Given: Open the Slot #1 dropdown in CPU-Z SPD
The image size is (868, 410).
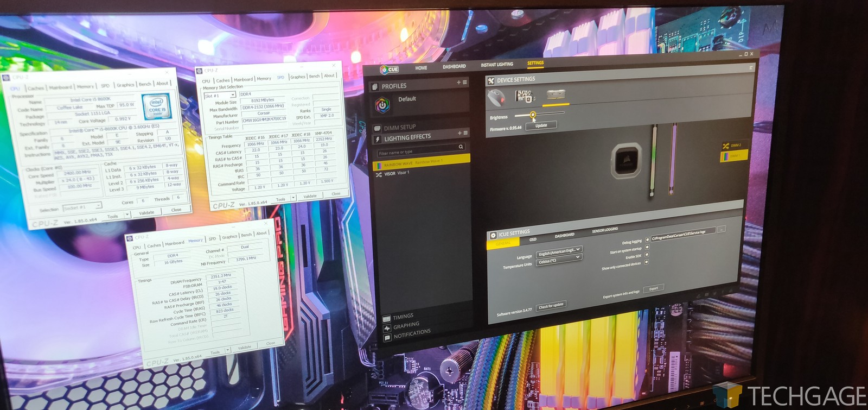Looking at the screenshot, I should click(x=219, y=96).
